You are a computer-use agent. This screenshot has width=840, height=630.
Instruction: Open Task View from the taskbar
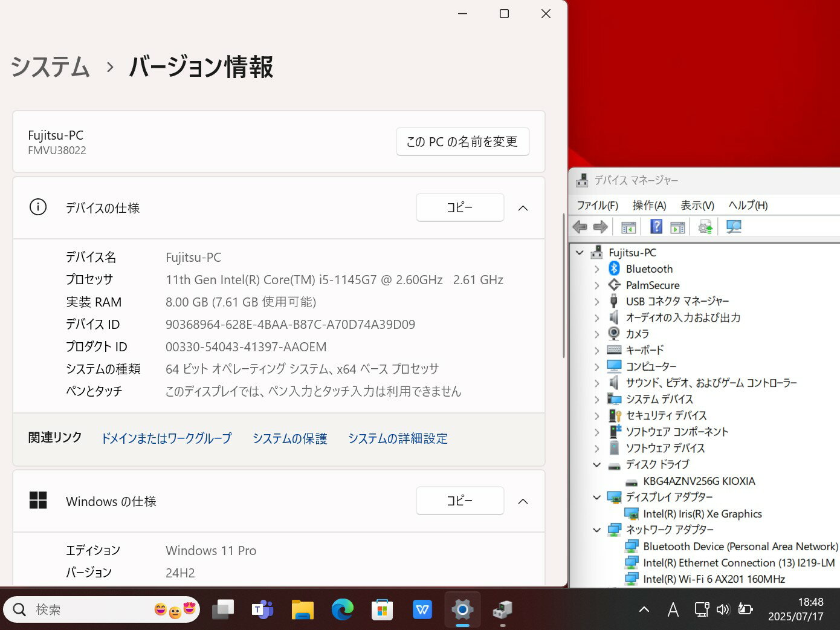click(x=223, y=609)
